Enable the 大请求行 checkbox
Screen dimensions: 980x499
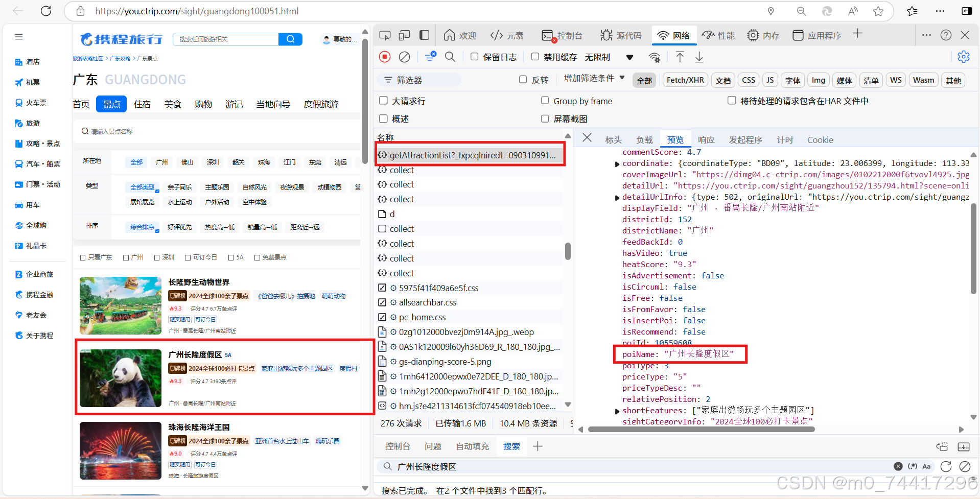click(383, 101)
